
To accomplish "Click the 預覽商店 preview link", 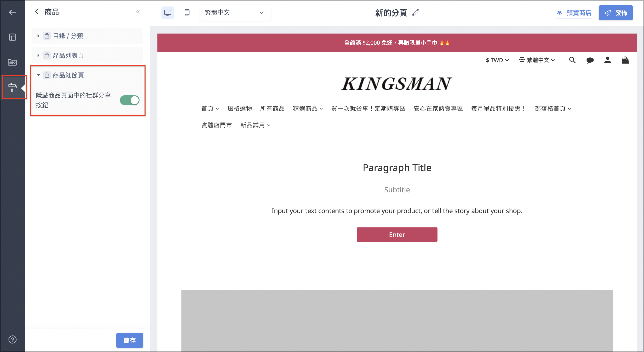I will [574, 13].
